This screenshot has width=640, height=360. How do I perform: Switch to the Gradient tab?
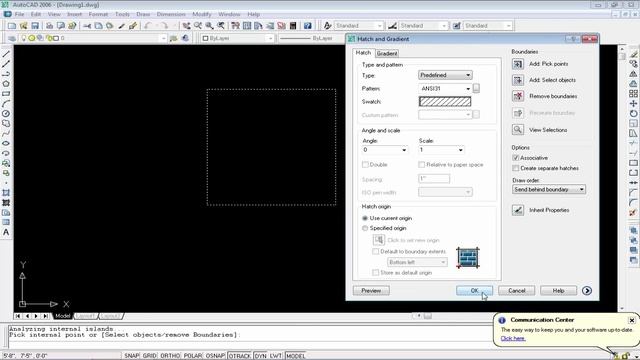[387, 53]
